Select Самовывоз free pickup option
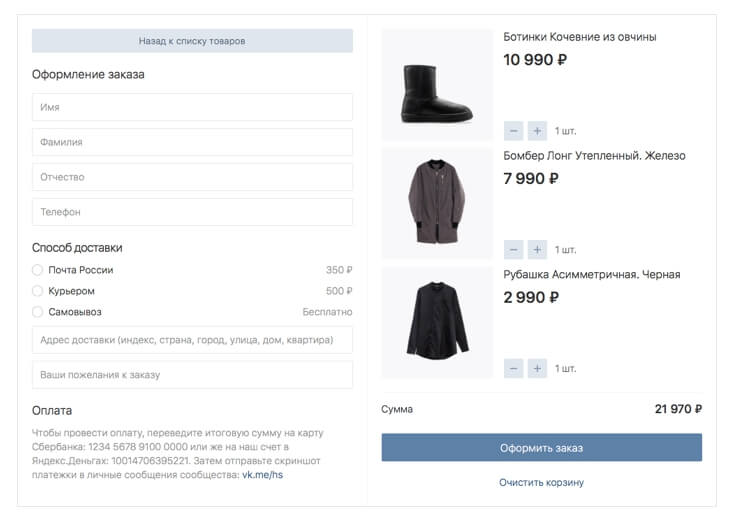732x519 pixels. (38, 312)
